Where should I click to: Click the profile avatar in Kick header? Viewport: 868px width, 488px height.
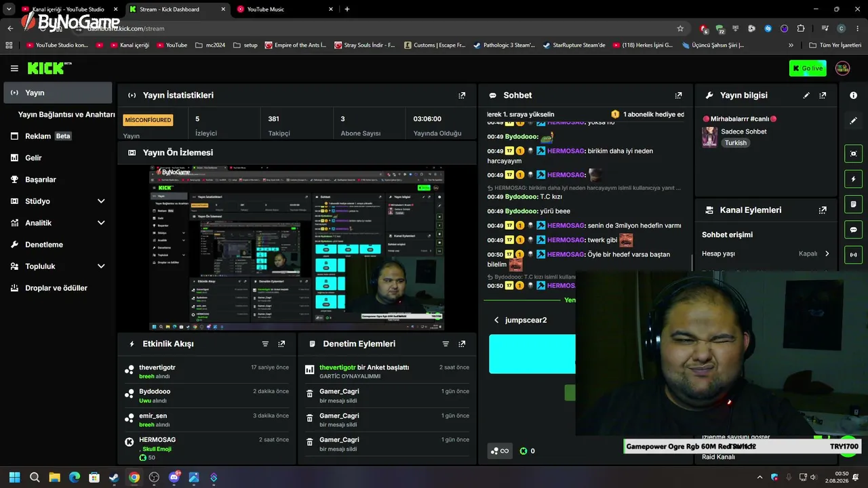pyautogui.click(x=842, y=68)
